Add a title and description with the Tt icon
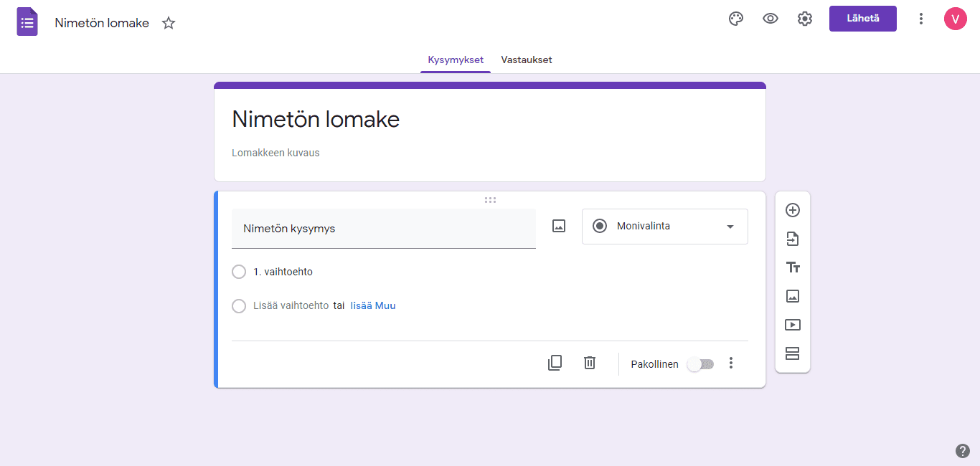This screenshot has height=466, width=980. click(792, 267)
